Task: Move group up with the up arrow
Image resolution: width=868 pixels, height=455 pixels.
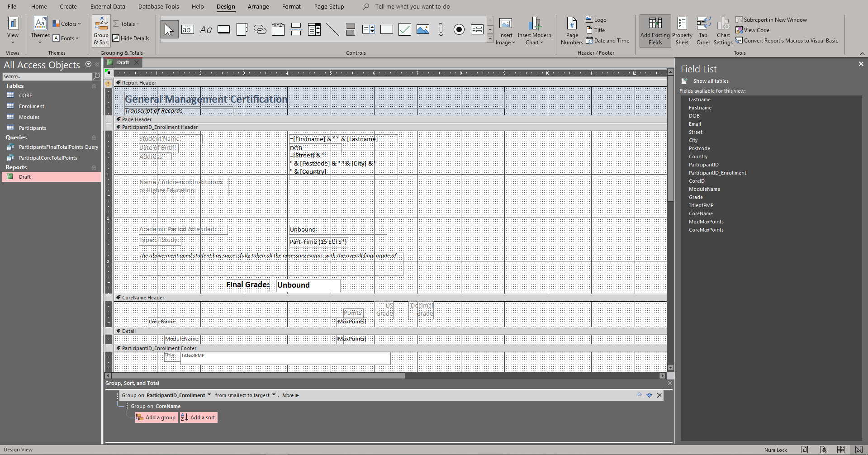Action: coord(639,395)
